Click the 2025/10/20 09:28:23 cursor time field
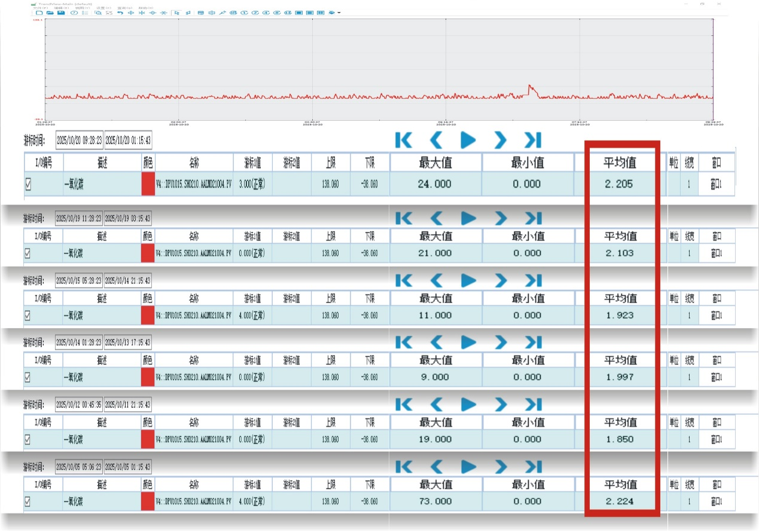 (79, 140)
